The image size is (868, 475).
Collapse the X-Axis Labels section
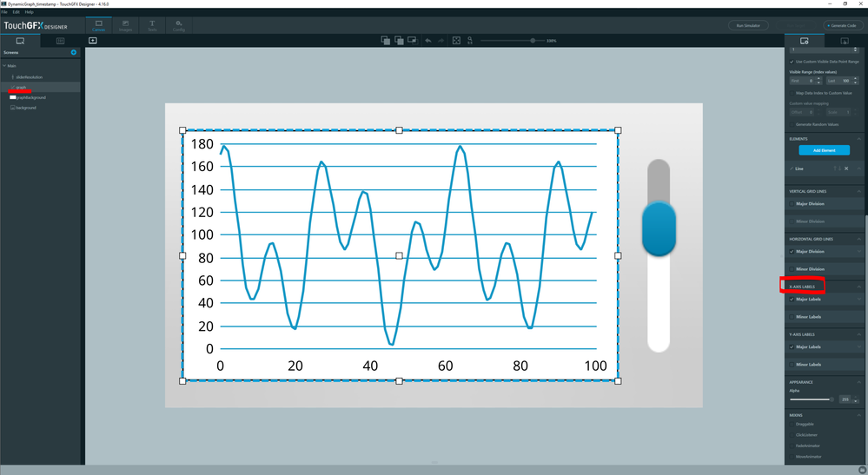859,287
